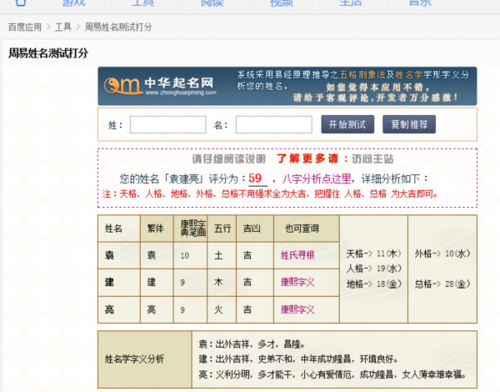Open the 阅读 tab

coord(212,3)
